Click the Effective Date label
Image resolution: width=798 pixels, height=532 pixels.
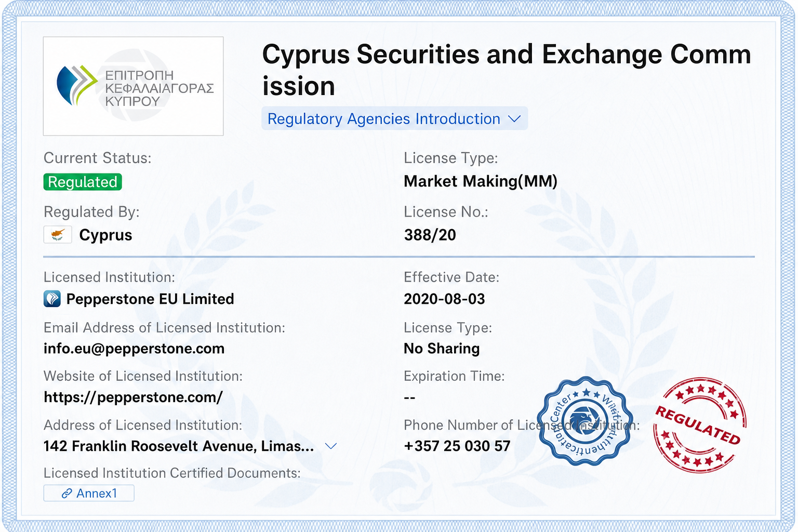[x=451, y=277]
